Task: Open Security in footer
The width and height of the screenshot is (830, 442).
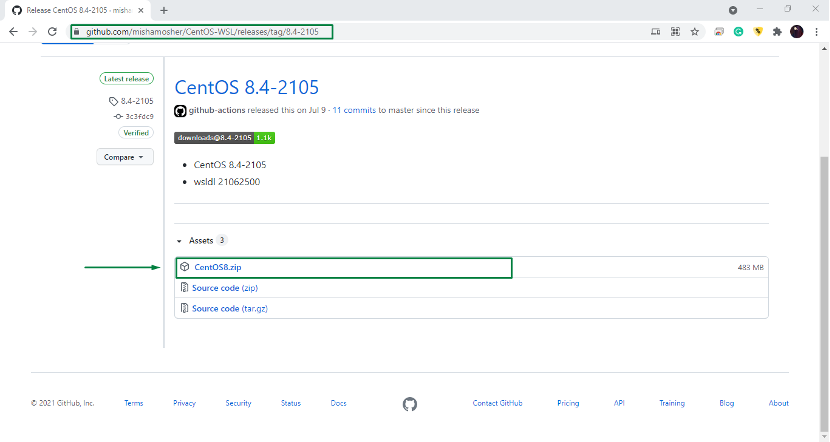Action: [238, 403]
